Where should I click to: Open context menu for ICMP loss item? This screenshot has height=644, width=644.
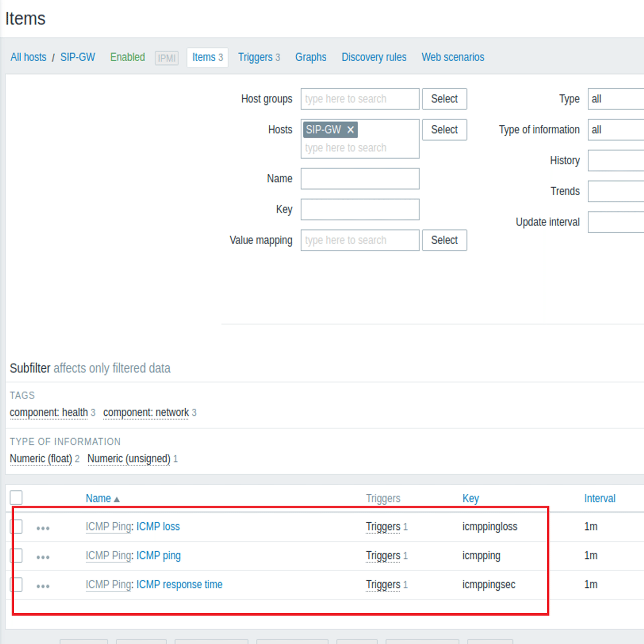click(43, 527)
